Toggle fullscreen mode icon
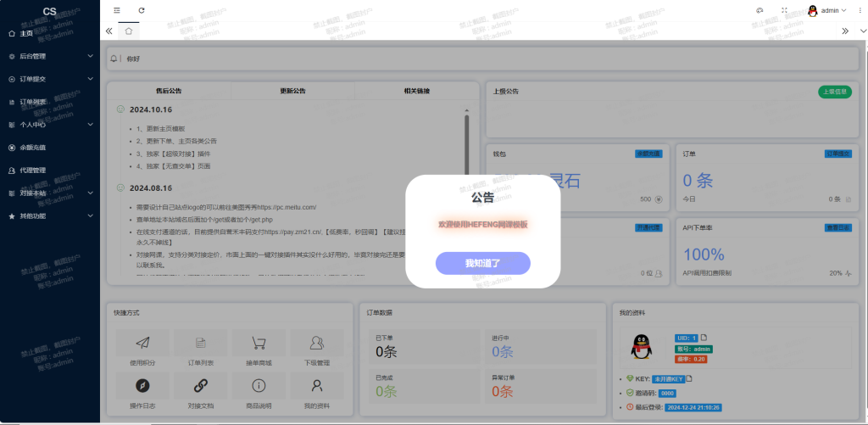This screenshot has height=425, width=868. (784, 10)
